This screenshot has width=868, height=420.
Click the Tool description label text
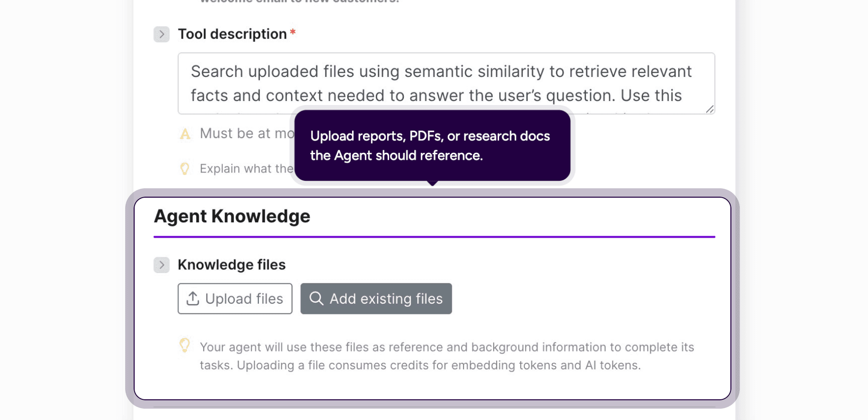click(232, 34)
